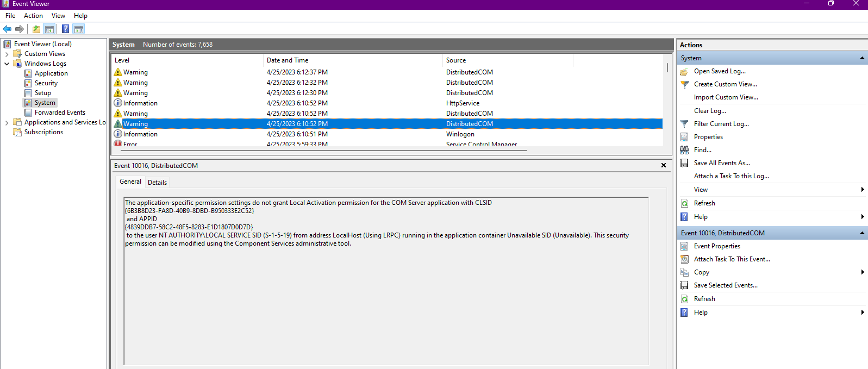This screenshot has width=868, height=369.
Task: Click the Forwarded Events log icon
Action: pos(28,112)
